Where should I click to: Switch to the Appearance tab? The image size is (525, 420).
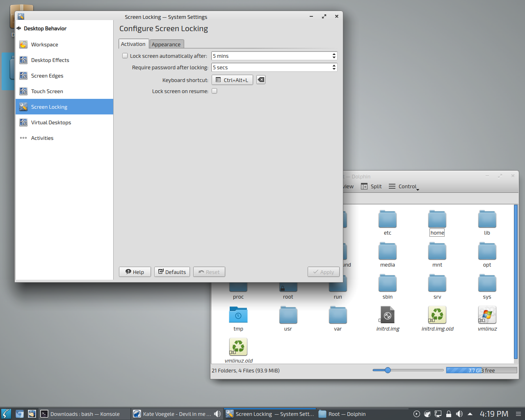click(x=166, y=44)
